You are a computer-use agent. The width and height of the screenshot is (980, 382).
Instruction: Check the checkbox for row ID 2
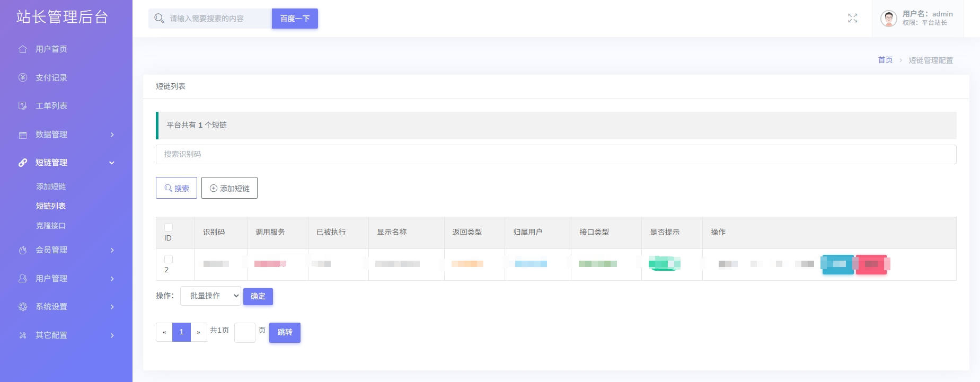coord(169,259)
